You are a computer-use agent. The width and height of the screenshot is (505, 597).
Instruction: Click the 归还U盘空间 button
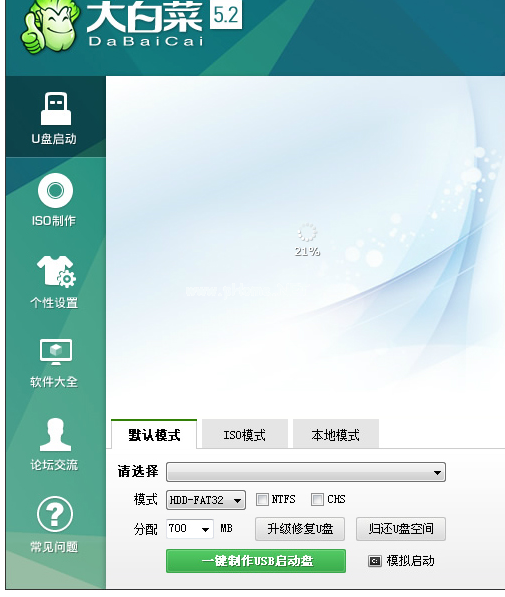(x=401, y=529)
